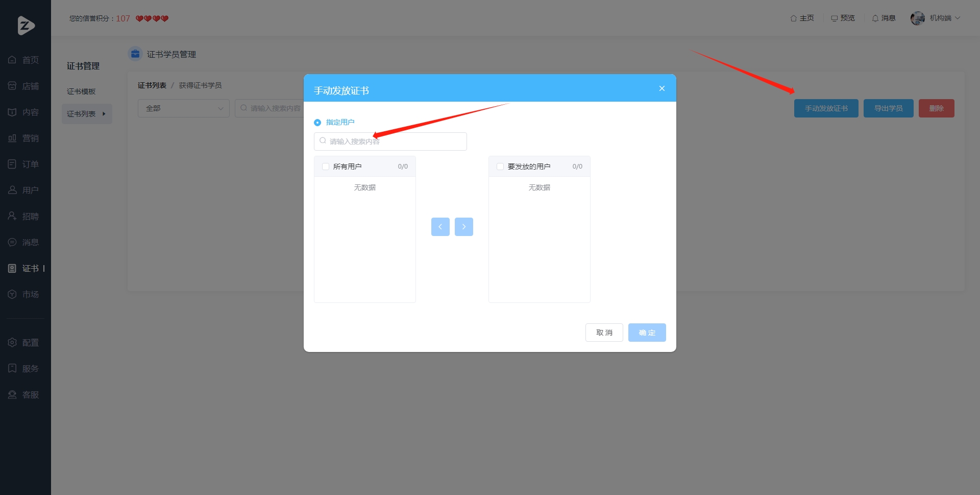Open 营销 section in the sidebar
This screenshot has height=495, width=980.
(24, 138)
